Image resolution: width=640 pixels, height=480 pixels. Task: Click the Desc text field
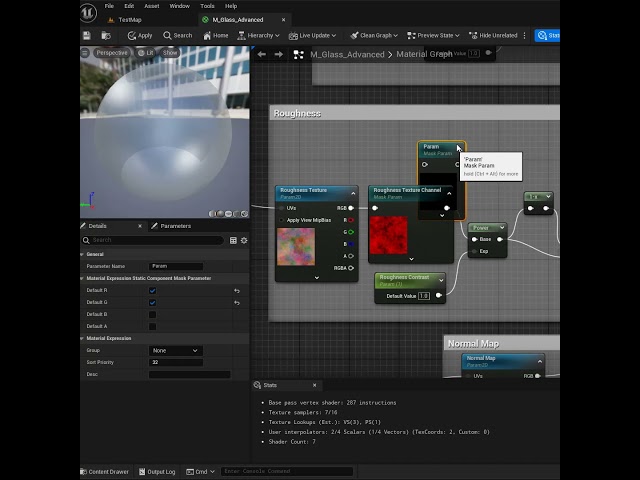189,374
